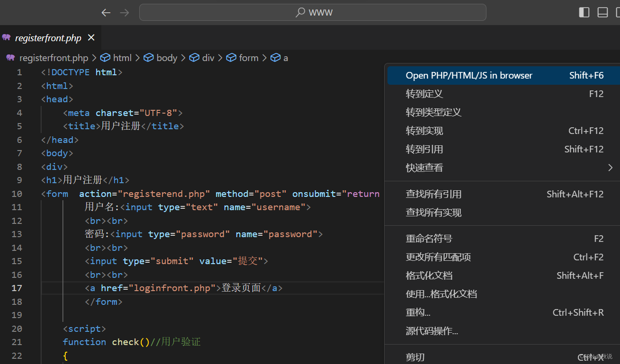Choose 源代码操作... from context menu
This screenshot has height=364, width=620.
(x=503, y=331)
